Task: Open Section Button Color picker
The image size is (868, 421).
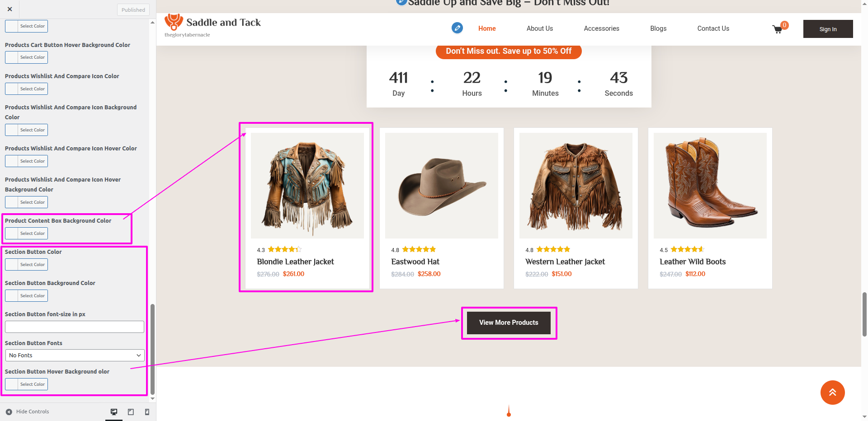Action: (x=27, y=265)
